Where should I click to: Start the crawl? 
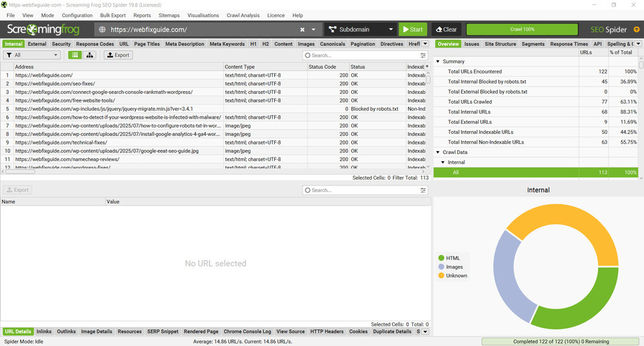413,29
